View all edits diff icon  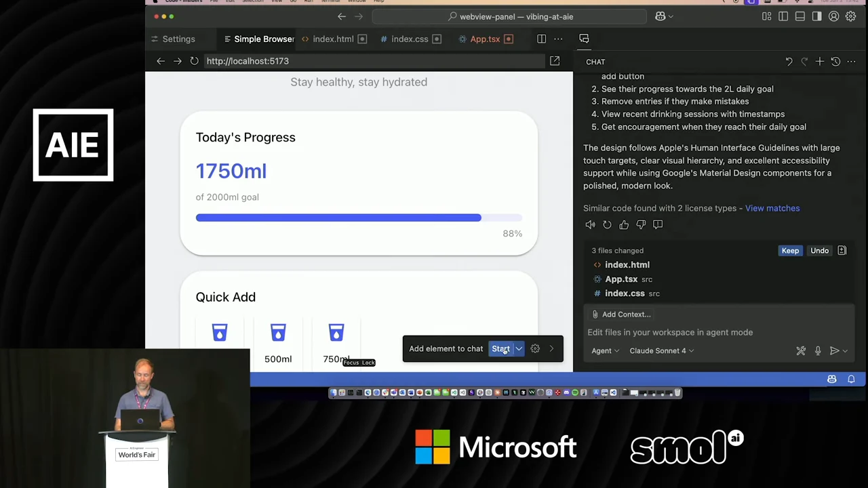(842, 251)
